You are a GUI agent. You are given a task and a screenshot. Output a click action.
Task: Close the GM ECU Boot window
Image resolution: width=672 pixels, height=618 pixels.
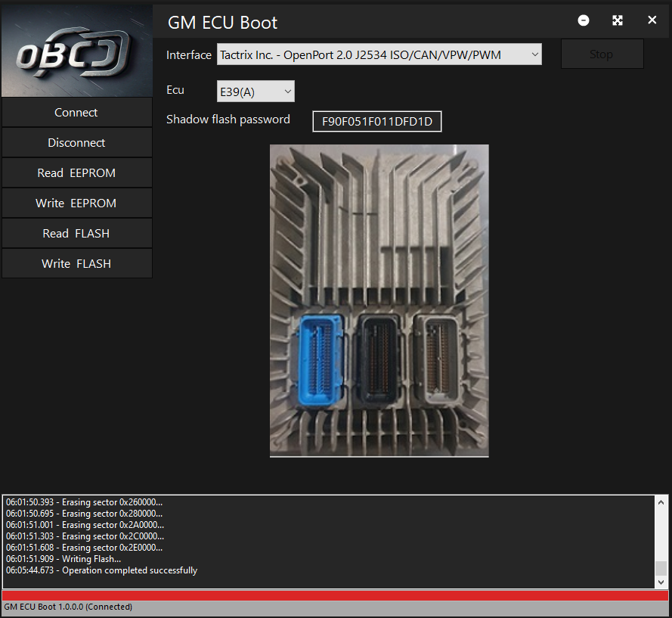652,20
